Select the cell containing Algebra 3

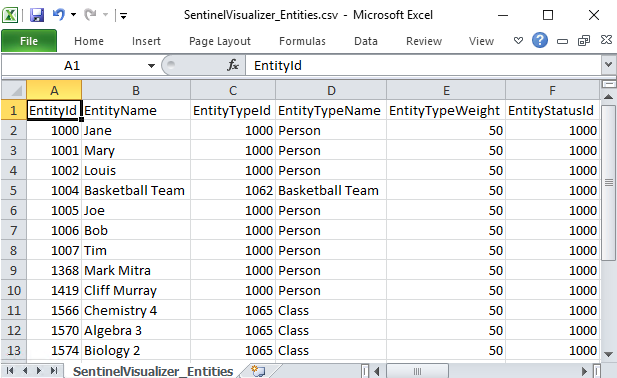coord(136,330)
